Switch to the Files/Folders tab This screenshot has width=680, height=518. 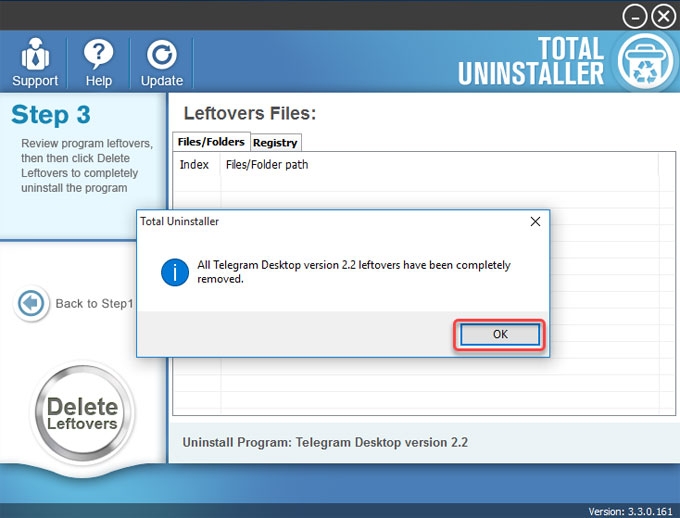point(211,142)
